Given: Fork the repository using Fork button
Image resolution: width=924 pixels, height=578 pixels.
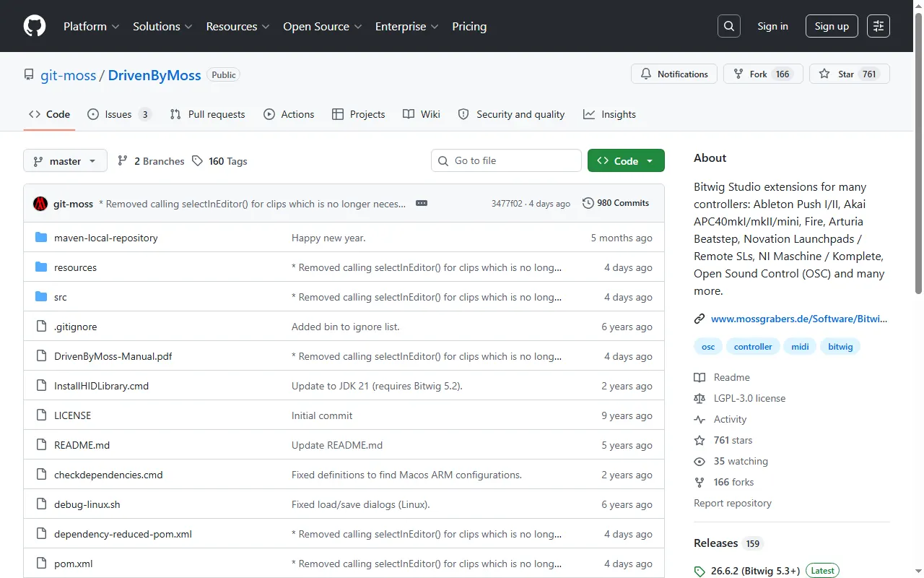Looking at the screenshot, I should (x=763, y=74).
